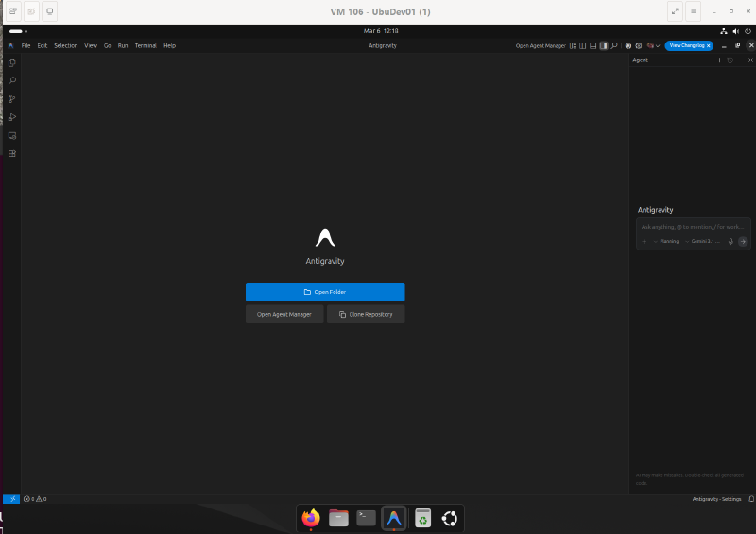Start a new agent conversation with plus icon

click(719, 60)
